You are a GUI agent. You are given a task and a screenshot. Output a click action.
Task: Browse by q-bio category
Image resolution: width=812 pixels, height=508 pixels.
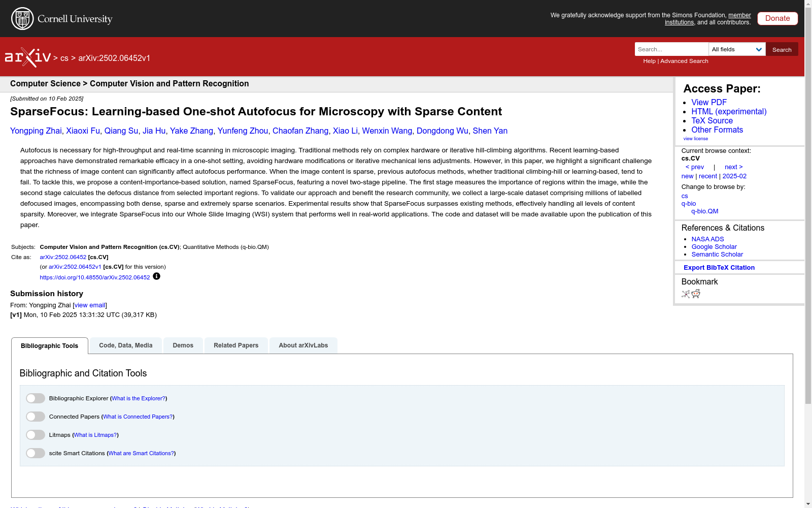point(689,204)
